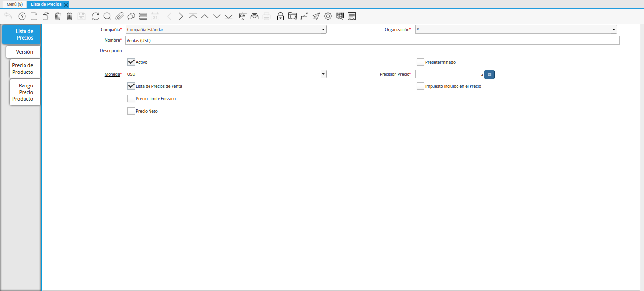Click the padlock icon in toolbar
Screen dimensions: 644x291
point(280,16)
